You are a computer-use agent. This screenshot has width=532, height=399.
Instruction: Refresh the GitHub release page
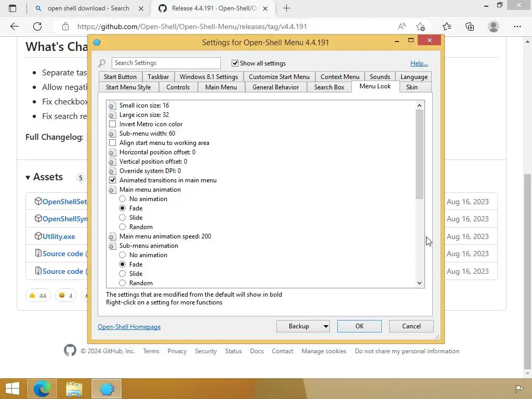37,26
